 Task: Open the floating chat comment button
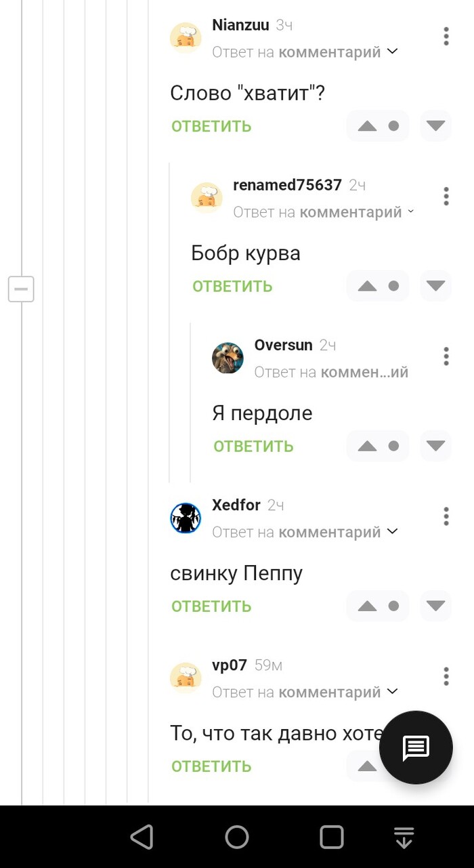tap(416, 747)
